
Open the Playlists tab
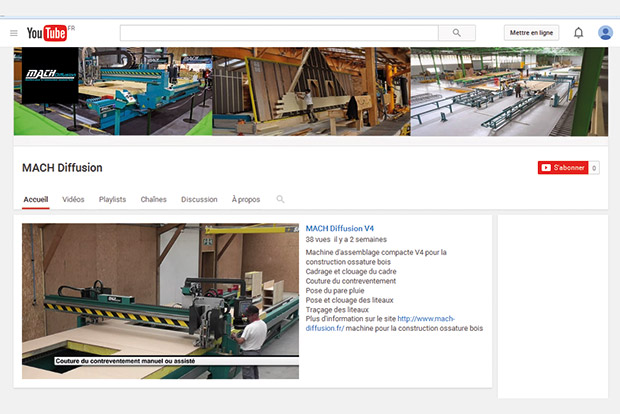[x=112, y=199]
